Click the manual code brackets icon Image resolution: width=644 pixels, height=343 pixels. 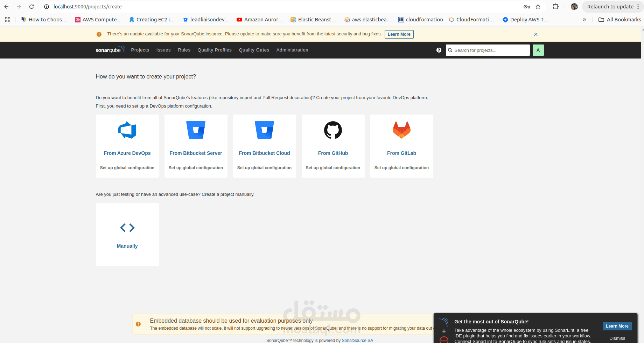coord(127,228)
